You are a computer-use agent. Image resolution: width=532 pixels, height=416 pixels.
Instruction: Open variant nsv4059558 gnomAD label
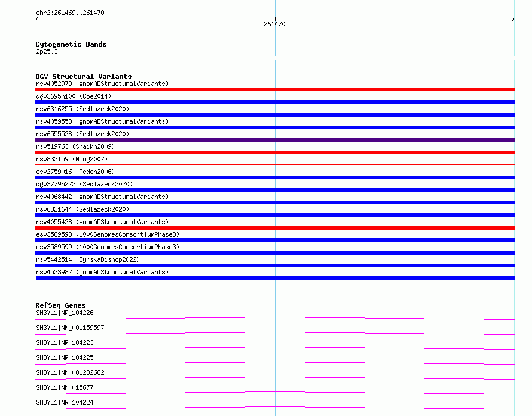pos(102,121)
